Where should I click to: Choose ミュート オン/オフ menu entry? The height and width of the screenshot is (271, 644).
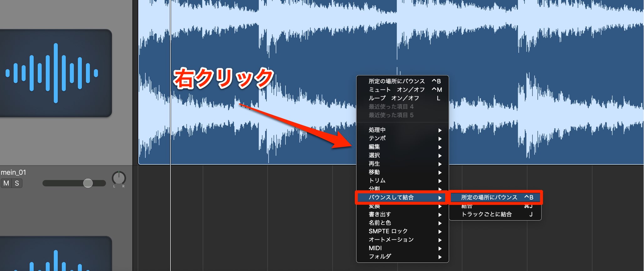(x=403, y=90)
